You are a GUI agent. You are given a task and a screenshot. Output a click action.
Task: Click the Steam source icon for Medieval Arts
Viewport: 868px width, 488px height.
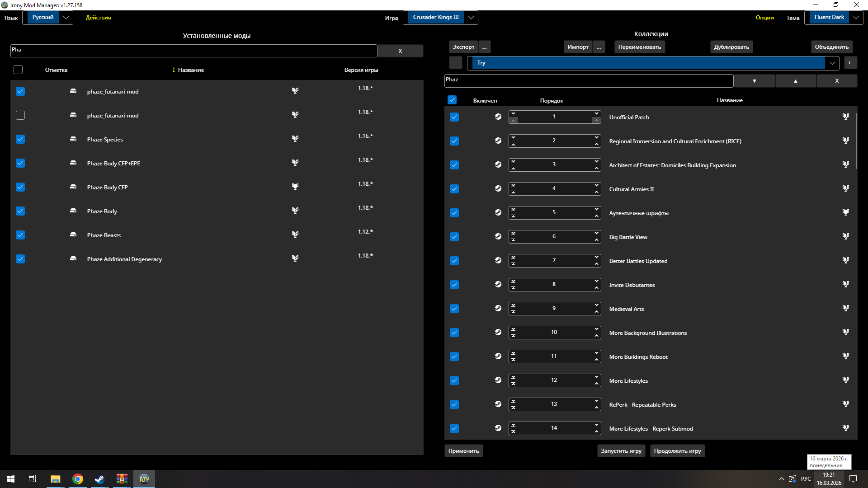[498, 308]
